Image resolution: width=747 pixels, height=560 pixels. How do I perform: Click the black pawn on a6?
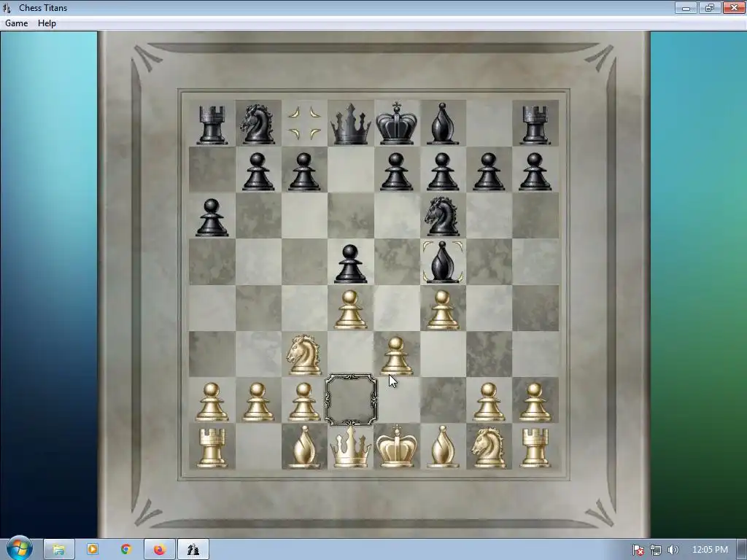tap(212, 217)
